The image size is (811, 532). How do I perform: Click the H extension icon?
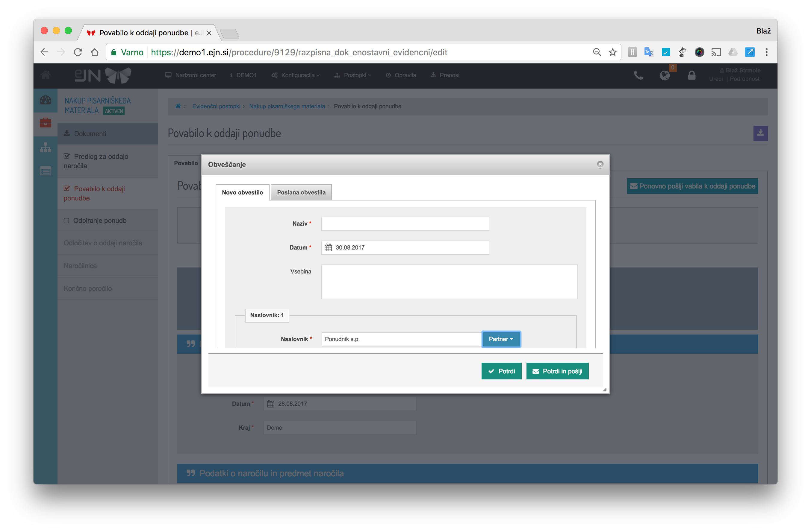point(632,52)
